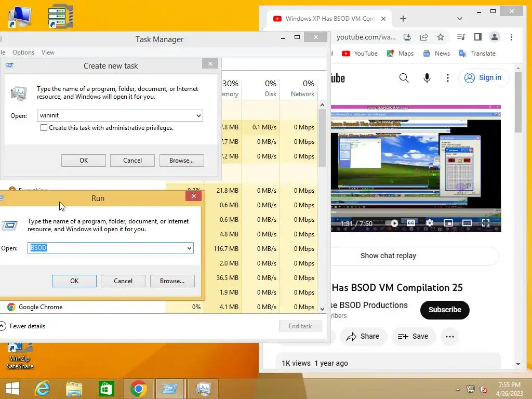Click Show chat replay button

click(388, 256)
